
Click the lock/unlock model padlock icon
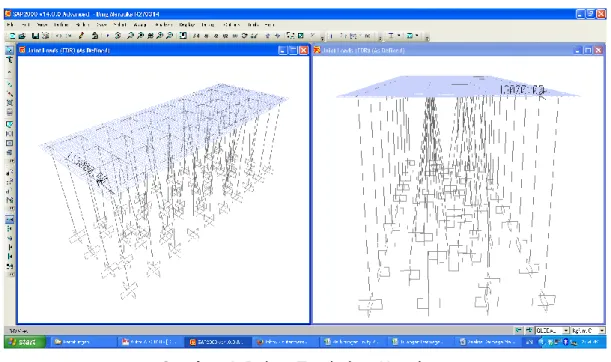[x=95, y=36]
